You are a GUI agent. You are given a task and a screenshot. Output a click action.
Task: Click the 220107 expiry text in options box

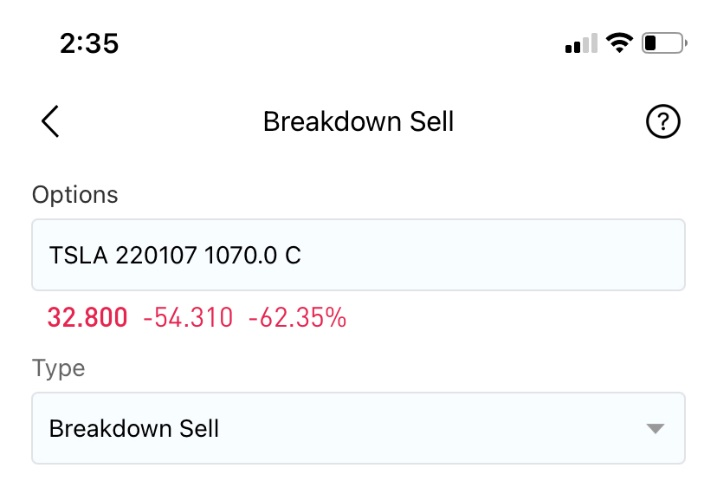point(156,255)
